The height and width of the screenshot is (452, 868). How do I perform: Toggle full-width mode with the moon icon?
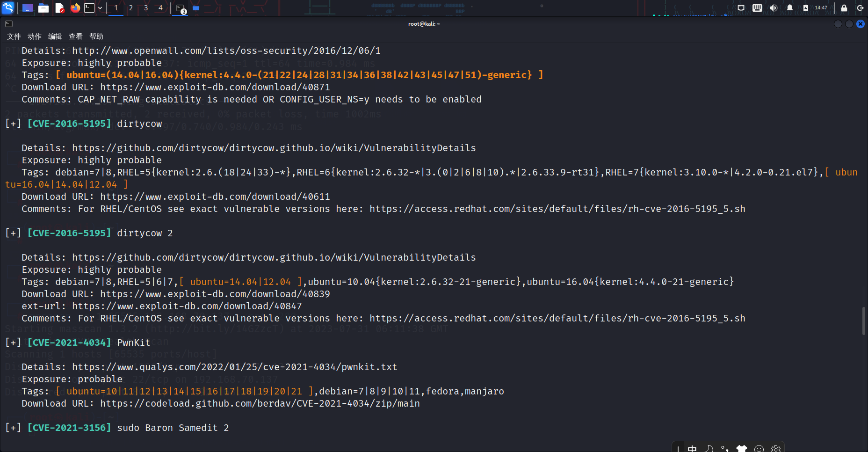709,448
